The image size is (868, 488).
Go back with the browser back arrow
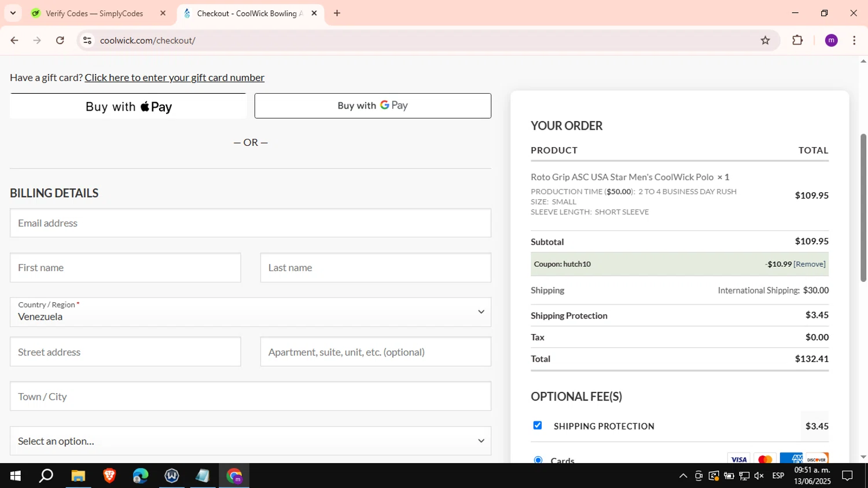(x=14, y=41)
